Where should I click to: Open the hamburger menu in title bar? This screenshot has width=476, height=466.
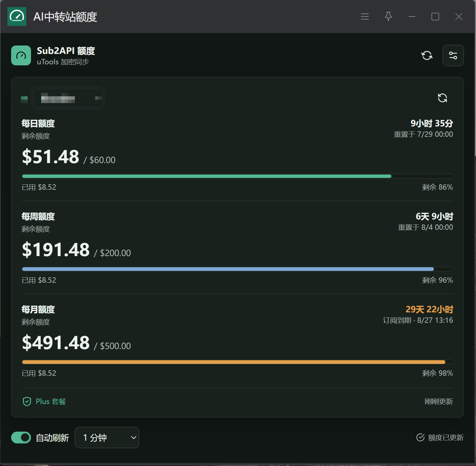pyautogui.click(x=365, y=17)
